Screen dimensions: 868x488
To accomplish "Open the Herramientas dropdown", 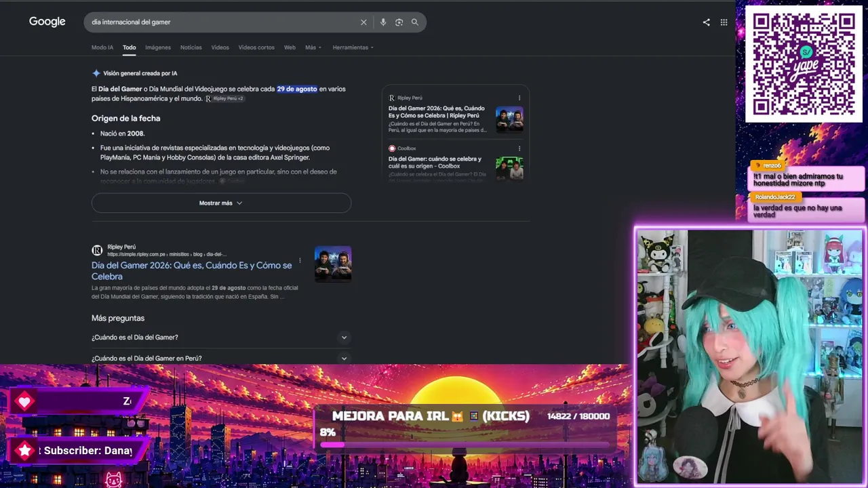I will click(x=353, y=47).
